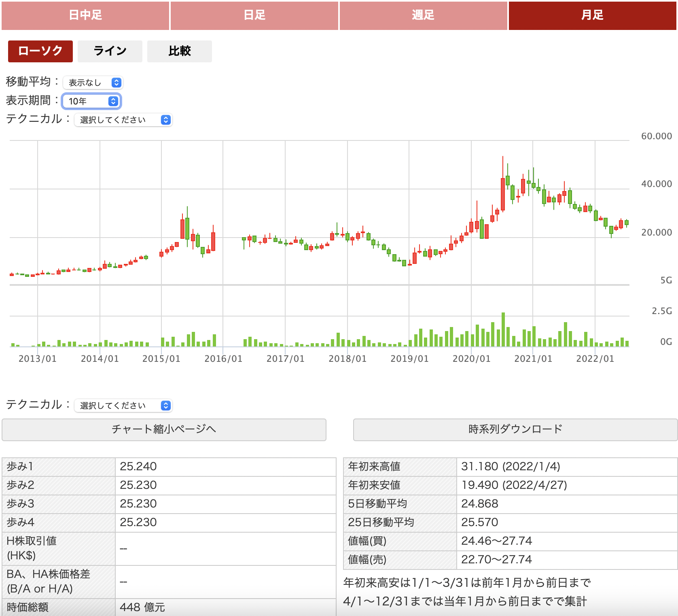Switch to the 日中足 intraday tab
The height and width of the screenshot is (616, 678).
tap(85, 15)
